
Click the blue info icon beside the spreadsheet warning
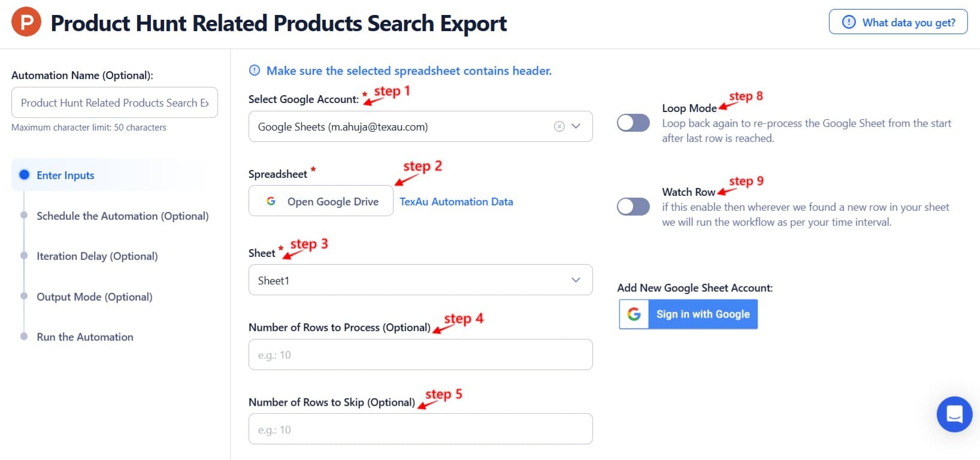tap(254, 71)
